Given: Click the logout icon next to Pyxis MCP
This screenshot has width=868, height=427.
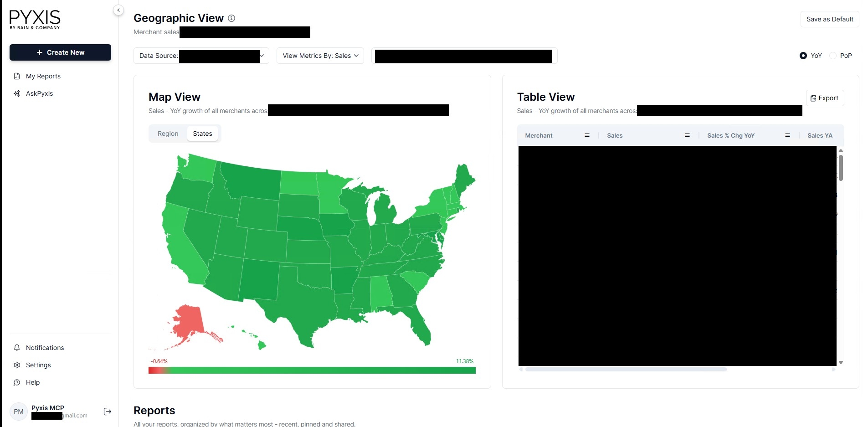Looking at the screenshot, I should click(108, 412).
